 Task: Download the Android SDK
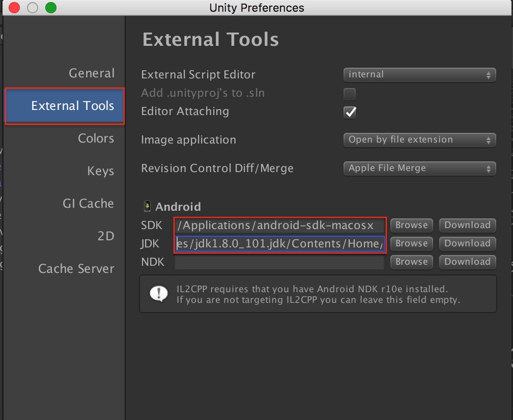point(468,225)
